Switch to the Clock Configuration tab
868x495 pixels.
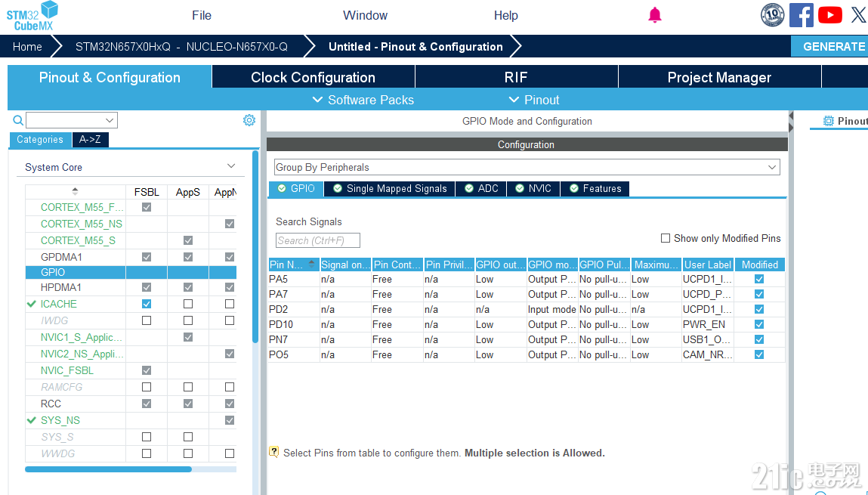314,77
